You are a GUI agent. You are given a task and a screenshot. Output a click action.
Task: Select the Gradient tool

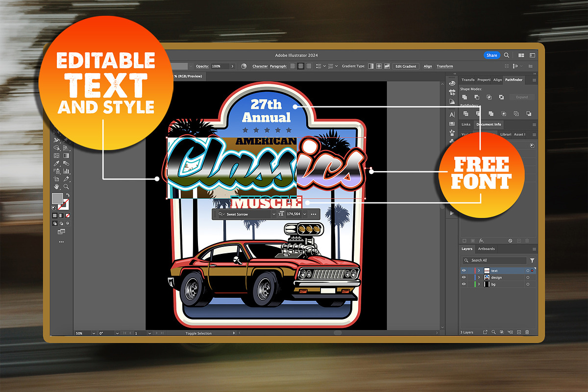66,155
